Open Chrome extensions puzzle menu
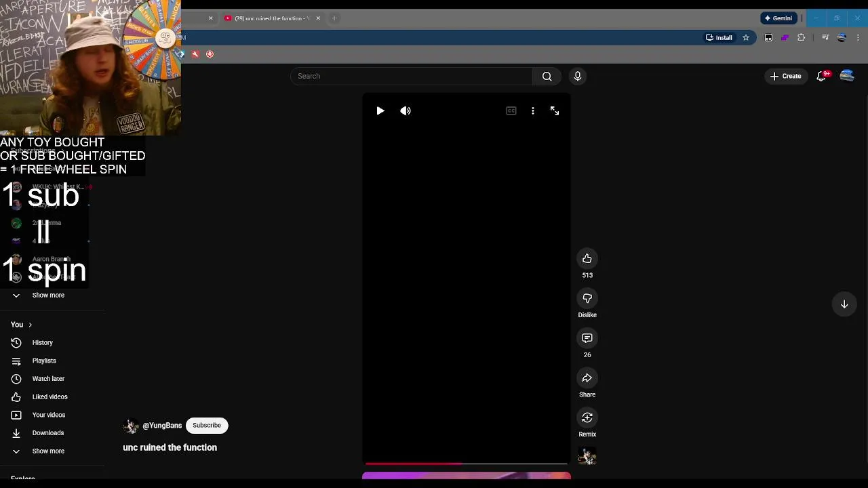868x488 pixels. 802,38
